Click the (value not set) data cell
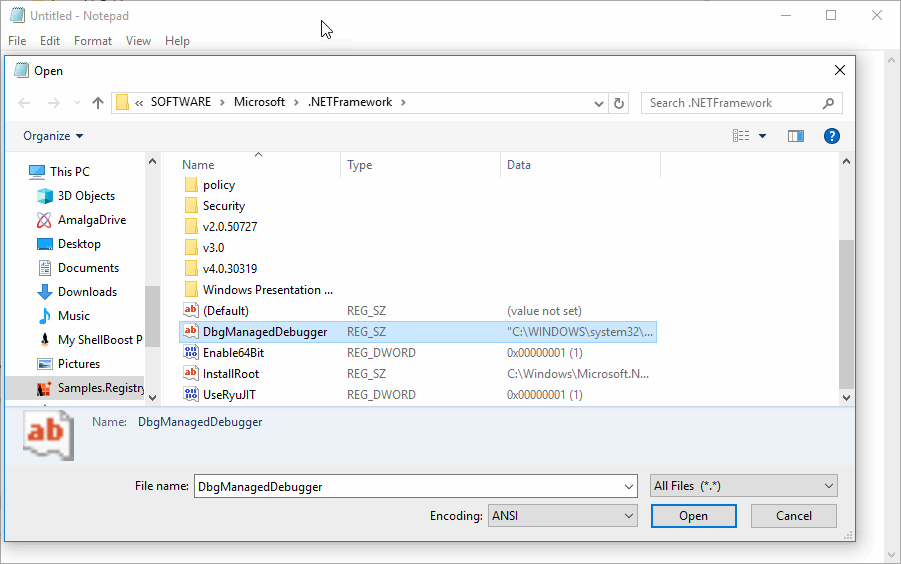This screenshot has height=564, width=901. click(544, 311)
